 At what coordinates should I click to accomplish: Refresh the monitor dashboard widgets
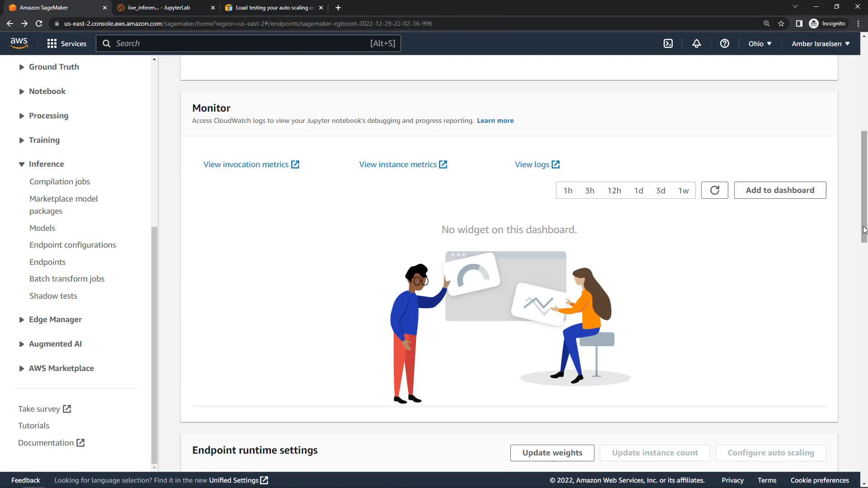pos(714,190)
